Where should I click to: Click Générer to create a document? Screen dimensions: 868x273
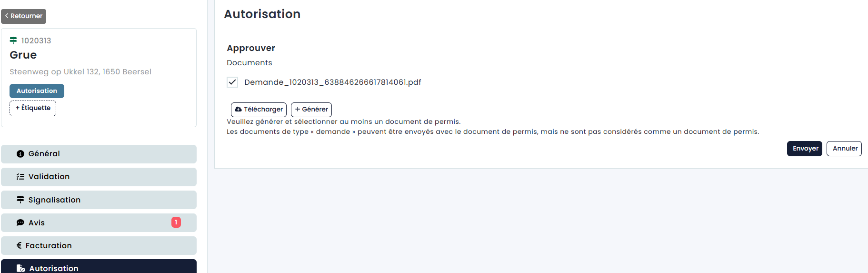coord(311,110)
